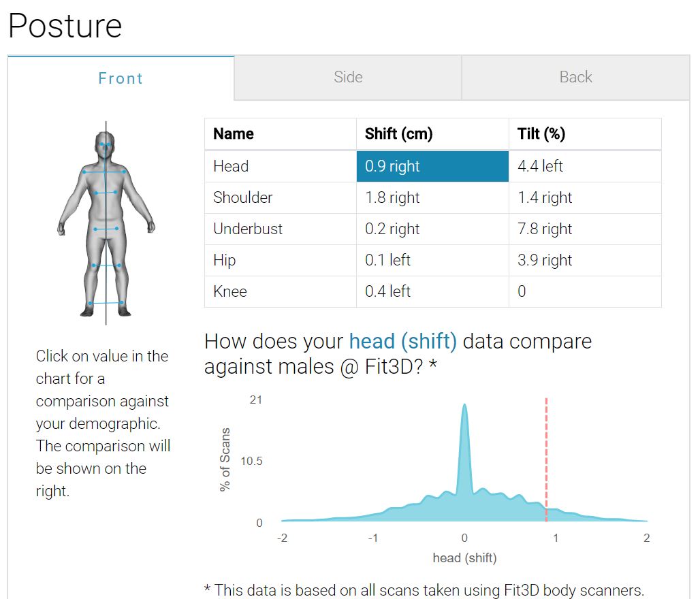Click the Tilt (%) column header
This screenshot has width=700, height=599.
pos(584,134)
